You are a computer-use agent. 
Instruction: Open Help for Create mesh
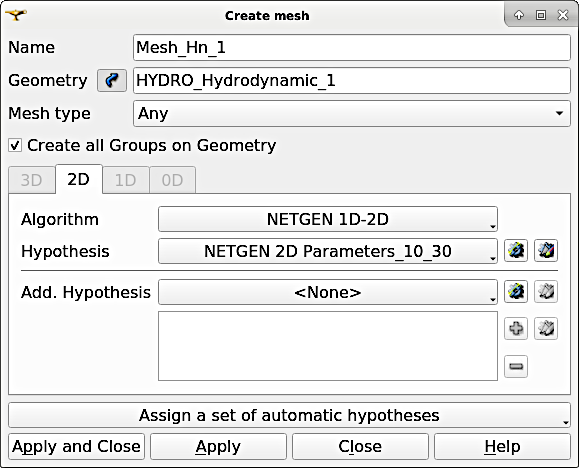pos(502,447)
